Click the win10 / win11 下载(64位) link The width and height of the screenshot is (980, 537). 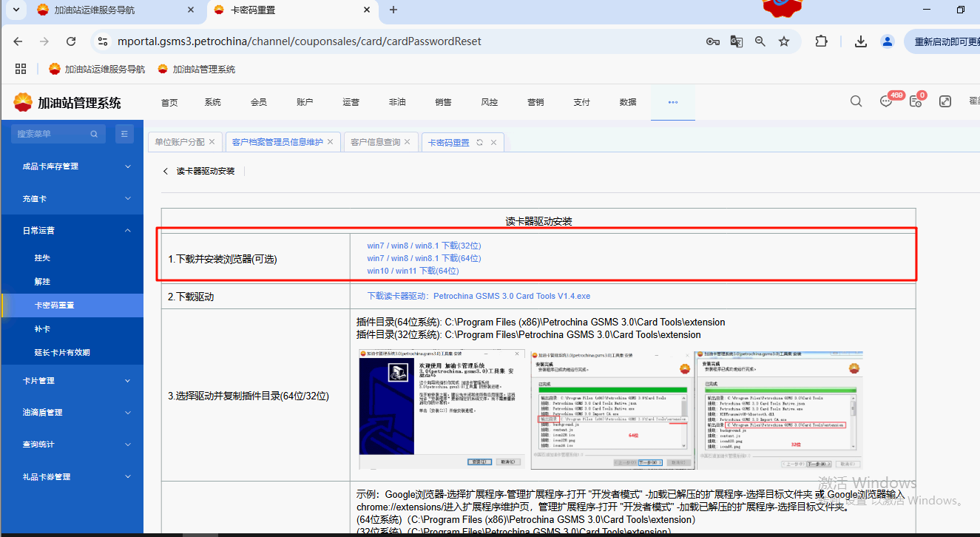point(413,271)
